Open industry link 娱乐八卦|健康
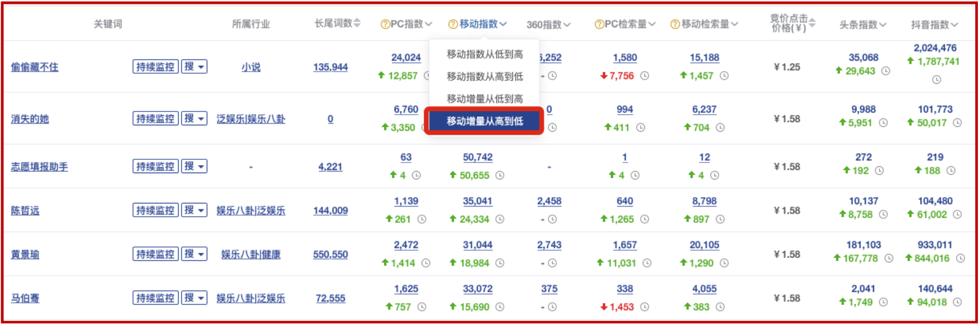The image size is (980, 325). coord(251,254)
